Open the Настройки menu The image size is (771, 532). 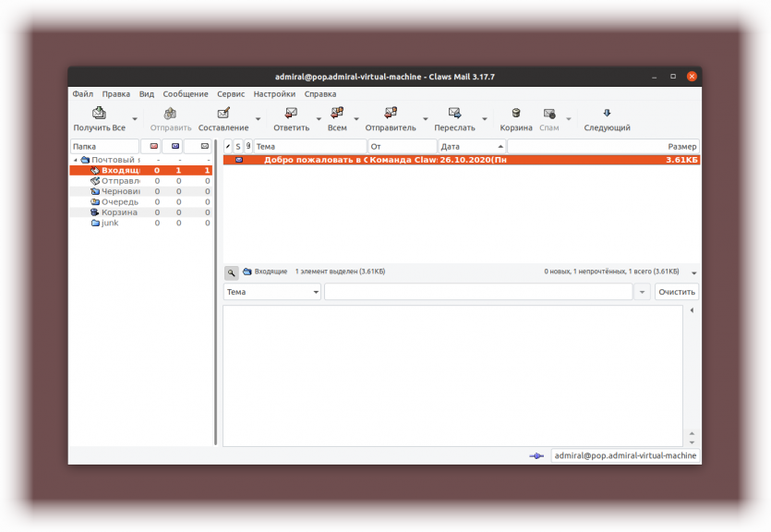tap(274, 94)
